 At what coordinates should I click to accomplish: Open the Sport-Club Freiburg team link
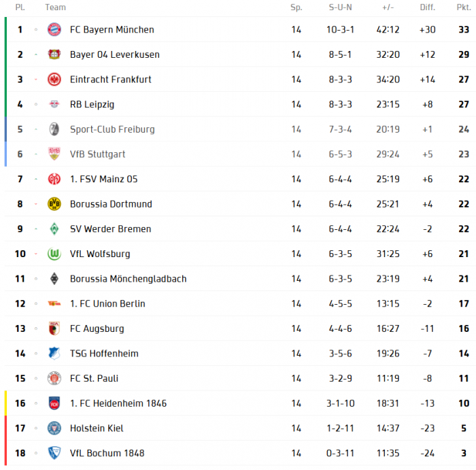click(112, 129)
